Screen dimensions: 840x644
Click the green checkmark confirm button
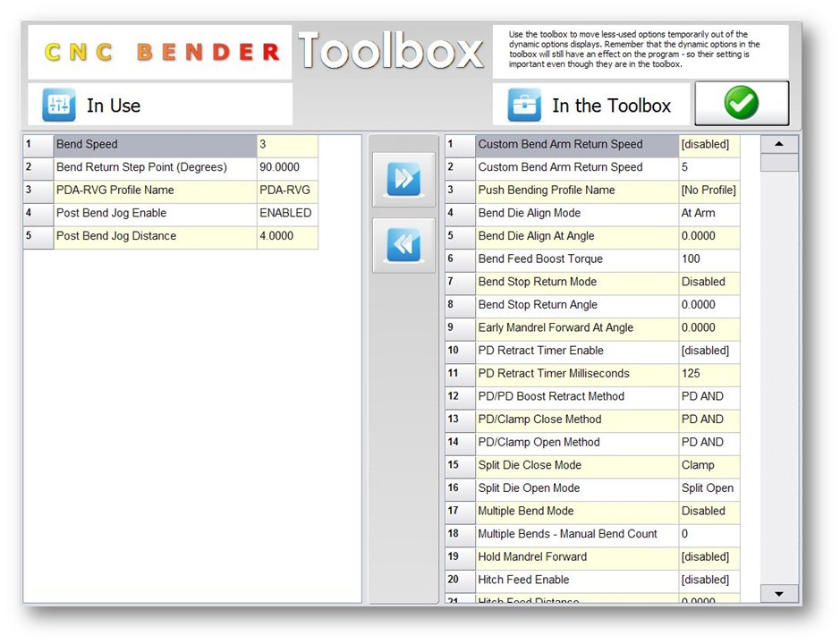(x=741, y=104)
